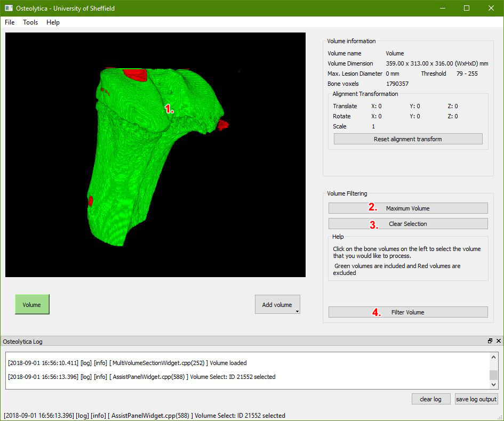Screen dimensions: 504x421
Task: Toggle the green Volume selector button
Action: pyautogui.click(x=32, y=304)
